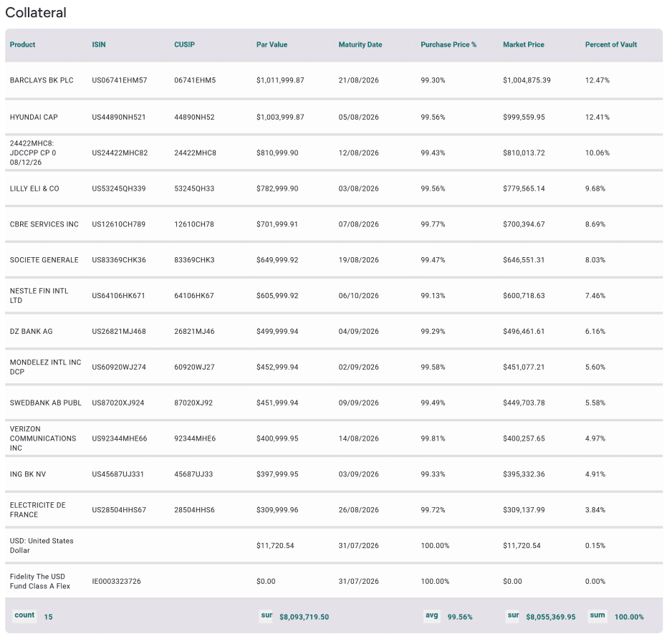Select percent of vault 10.06%
The image size is (672, 639).
tap(597, 153)
